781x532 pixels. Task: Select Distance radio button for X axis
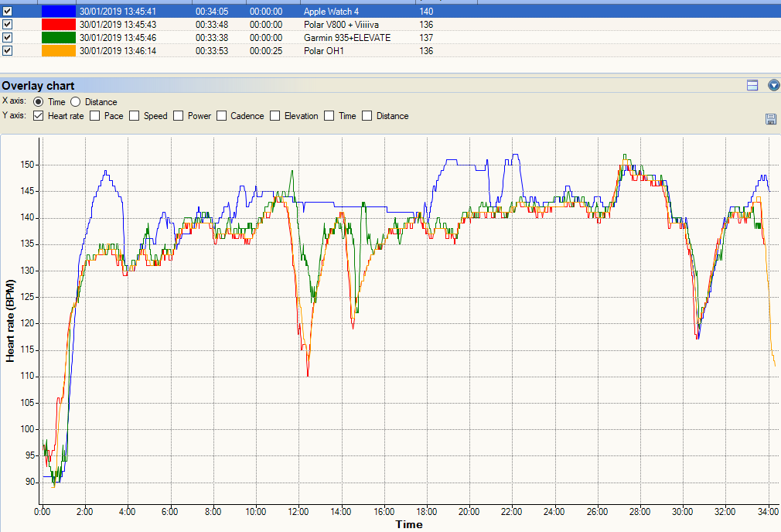pyautogui.click(x=76, y=102)
